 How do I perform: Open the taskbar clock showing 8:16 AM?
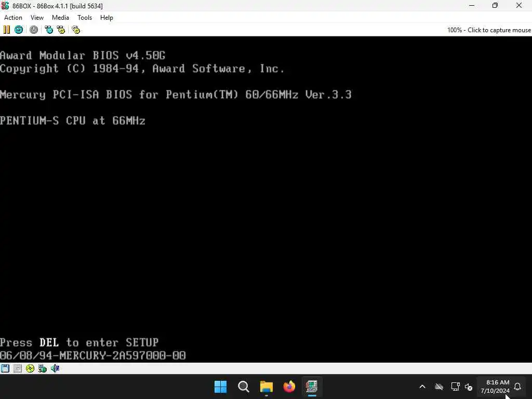coord(495,387)
